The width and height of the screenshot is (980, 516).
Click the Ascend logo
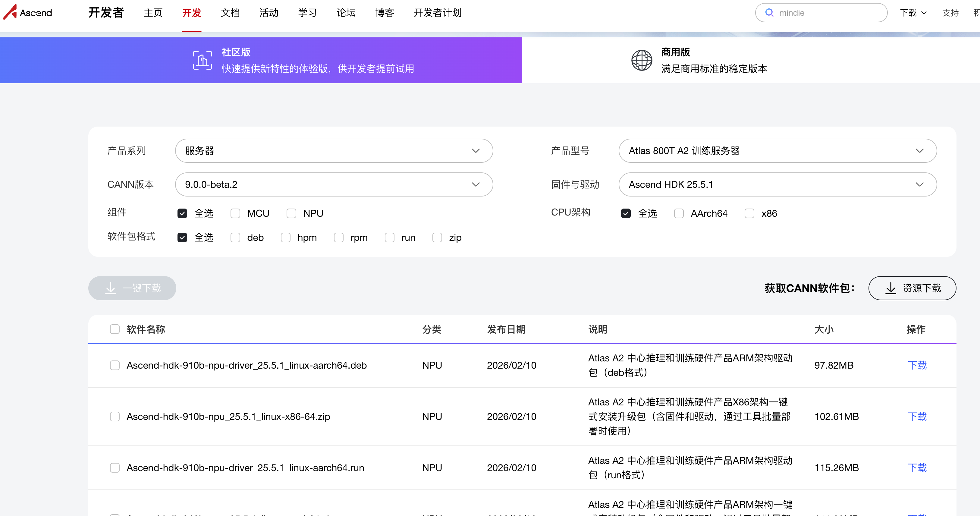point(27,12)
